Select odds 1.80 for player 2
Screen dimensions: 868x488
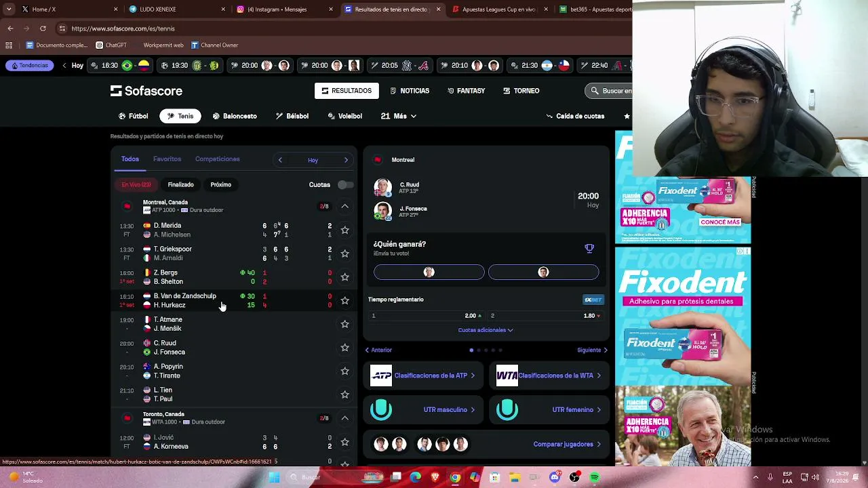tap(546, 316)
